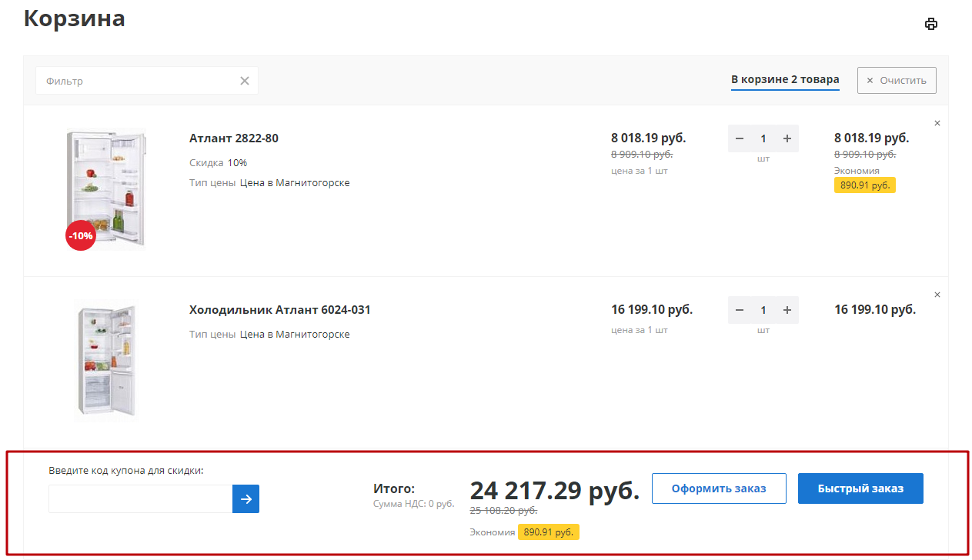Focus the coupon code input field
Image resolution: width=972 pixels, height=560 pixels.
point(140,499)
